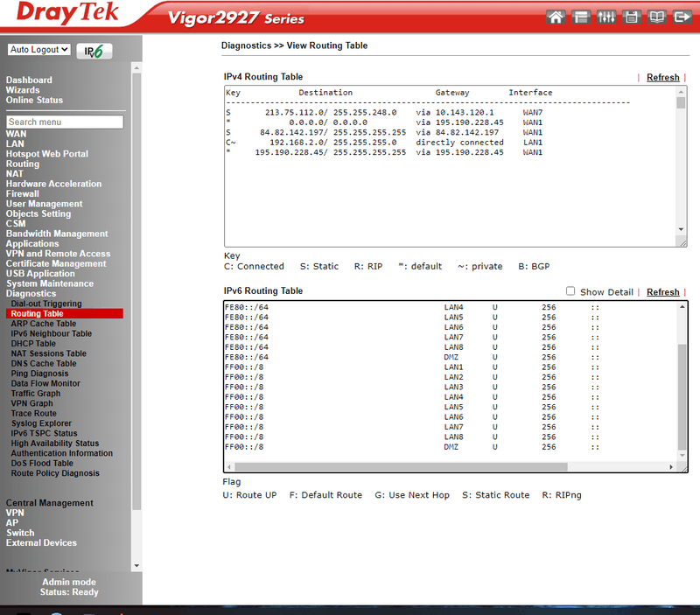
Task: Select the highlighted Routing Table item
Action: click(65, 313)
